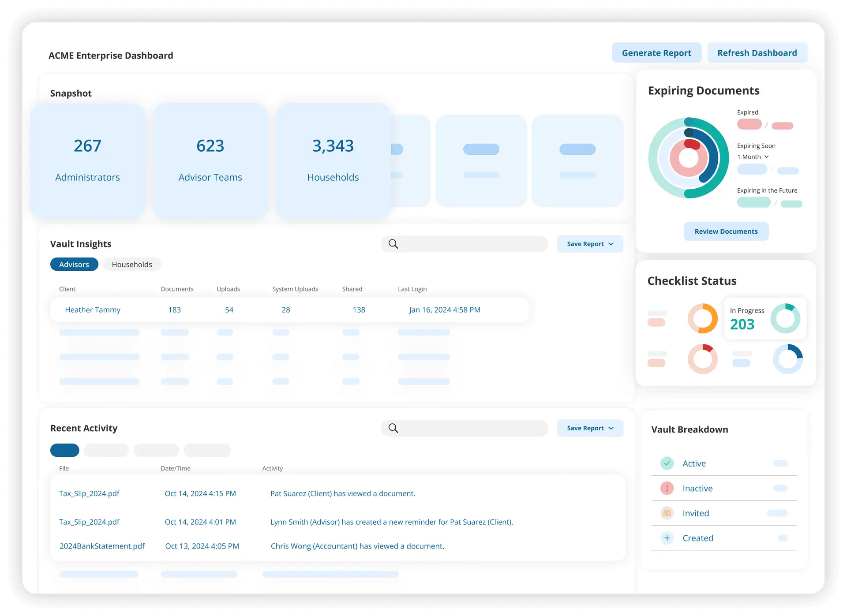Viewport: 847px width, 616px height.
Task: Click the Recent Activity search magnifier icon
Action: (x=393, y=428)
